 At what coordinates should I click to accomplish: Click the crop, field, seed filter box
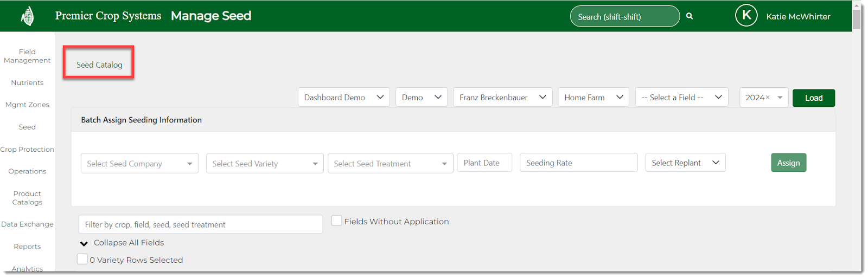[x=201, y=224]
